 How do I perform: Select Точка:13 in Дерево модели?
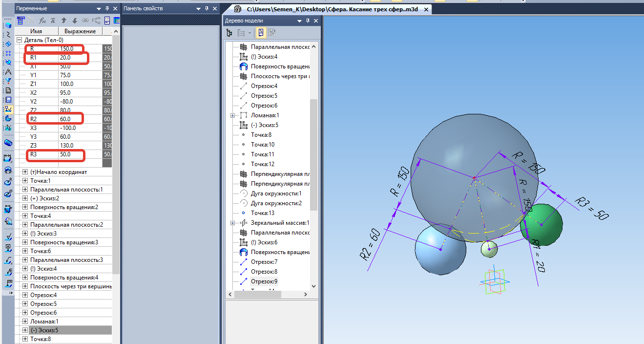point(263,213)
